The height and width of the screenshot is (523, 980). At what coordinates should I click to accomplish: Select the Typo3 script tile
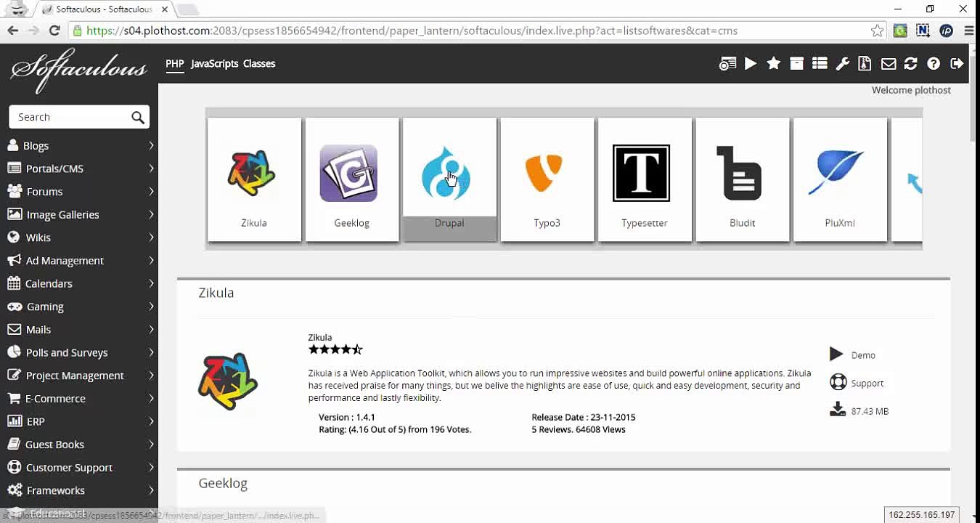[547, 179]
